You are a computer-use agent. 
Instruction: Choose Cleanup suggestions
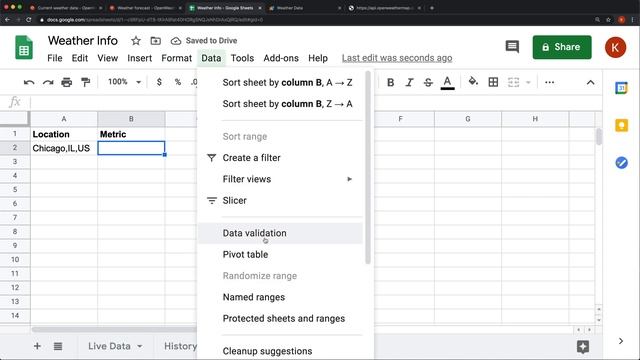[280, 351]
